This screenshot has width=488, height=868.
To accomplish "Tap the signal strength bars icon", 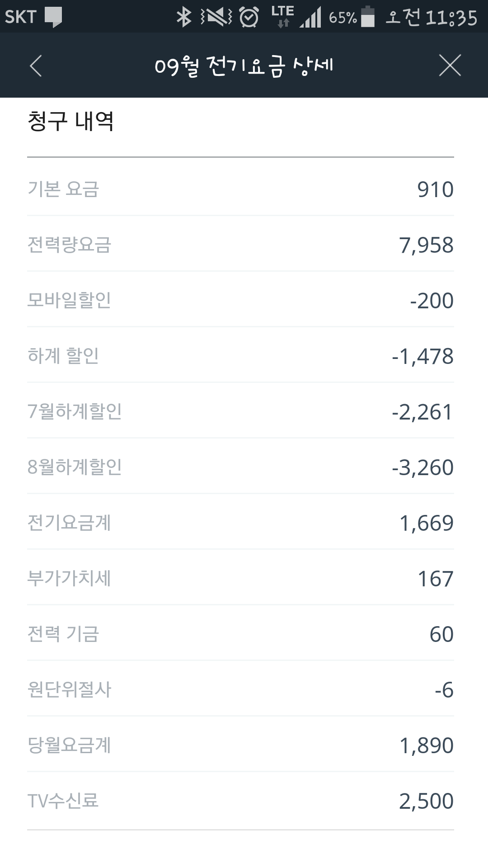I will [x=310, y=18].
